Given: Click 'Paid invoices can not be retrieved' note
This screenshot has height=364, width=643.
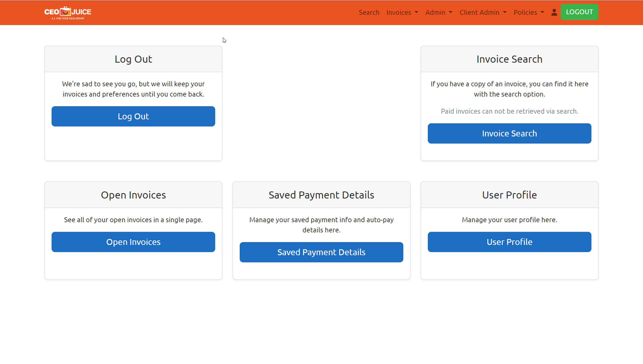Looking at the screenshot, I should coord(509,111).
